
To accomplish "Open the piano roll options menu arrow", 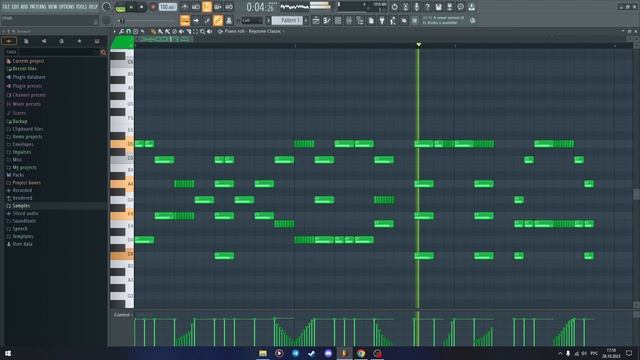I will point(115,31).
